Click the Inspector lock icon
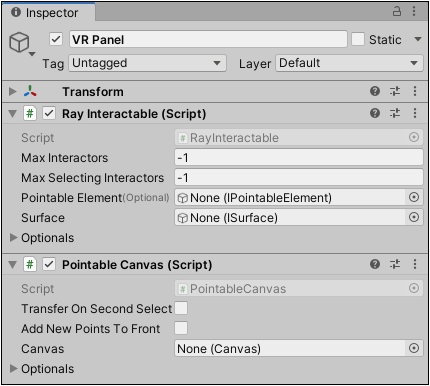This screenshot has width=430, height=386. pyautogui.click(x=397, y=11)
